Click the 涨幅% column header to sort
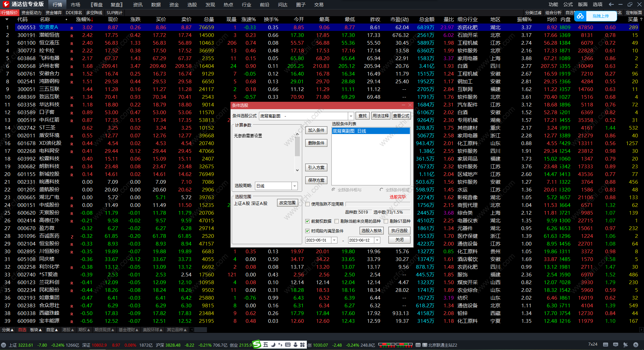Viewport: 644px width, 350px height. point(85,19)
